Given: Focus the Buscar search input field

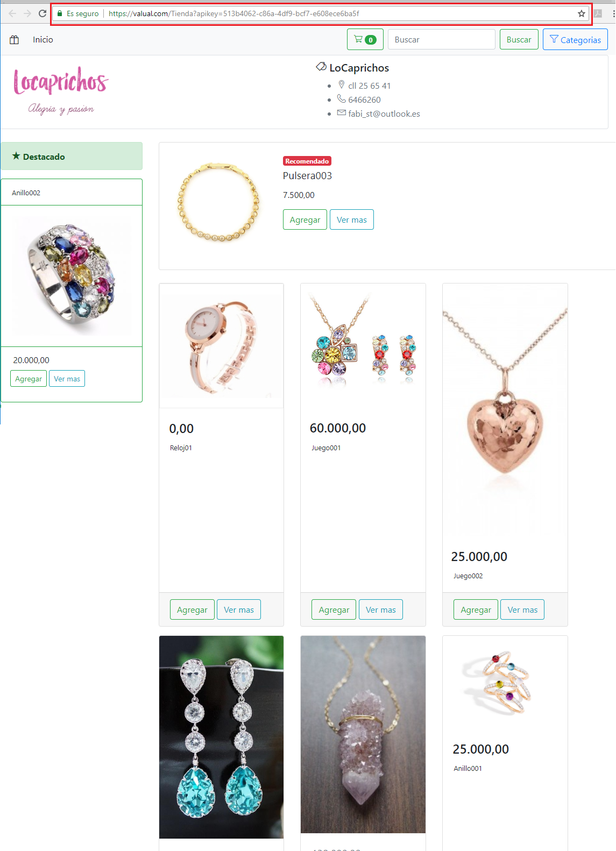Looking at the screenshot, I should click(x=441, y=39).
